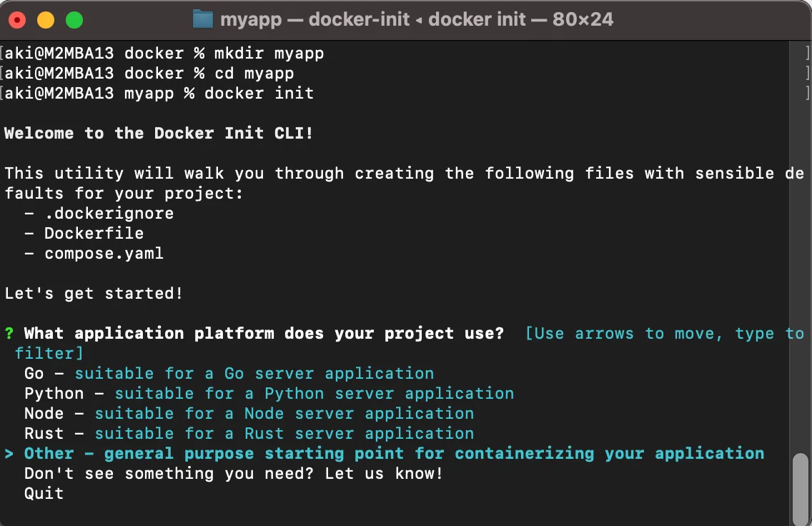Screen dimensions: 812x526
Task: Select "Don't see something you need?" entry
Action: [234, 474]
